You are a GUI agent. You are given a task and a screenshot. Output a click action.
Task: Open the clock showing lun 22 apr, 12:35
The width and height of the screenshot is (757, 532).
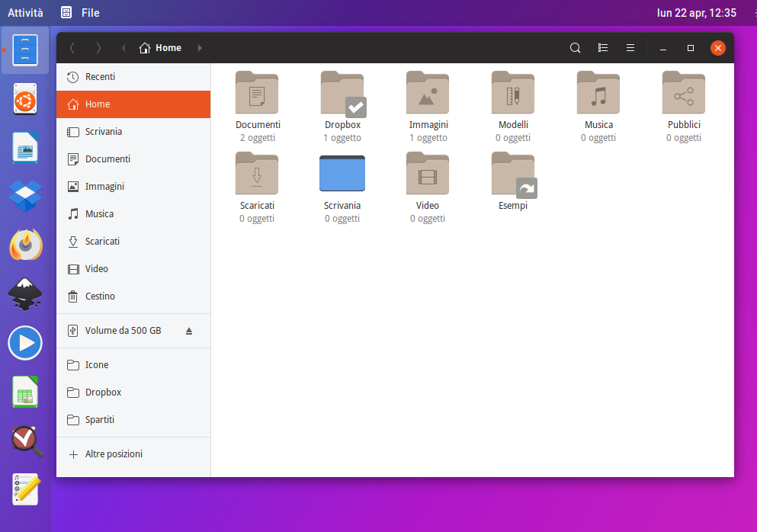pyautogui.click(x=697, y=13)
